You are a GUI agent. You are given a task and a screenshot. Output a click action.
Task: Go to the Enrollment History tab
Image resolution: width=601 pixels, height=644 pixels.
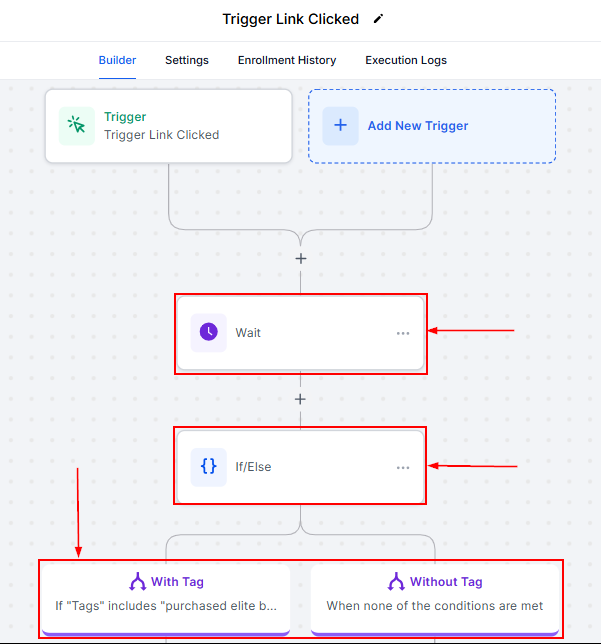[287, 60]
